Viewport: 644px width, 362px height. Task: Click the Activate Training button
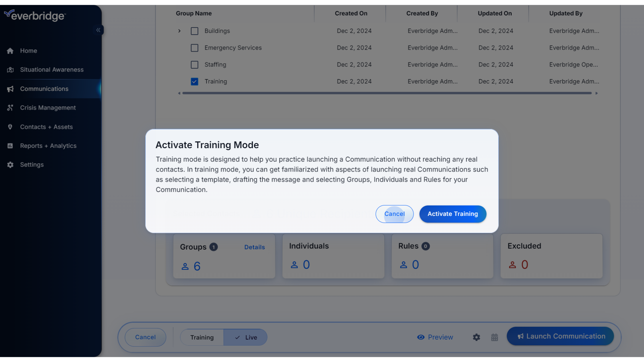pyautogui.click(x=452, y=214)
